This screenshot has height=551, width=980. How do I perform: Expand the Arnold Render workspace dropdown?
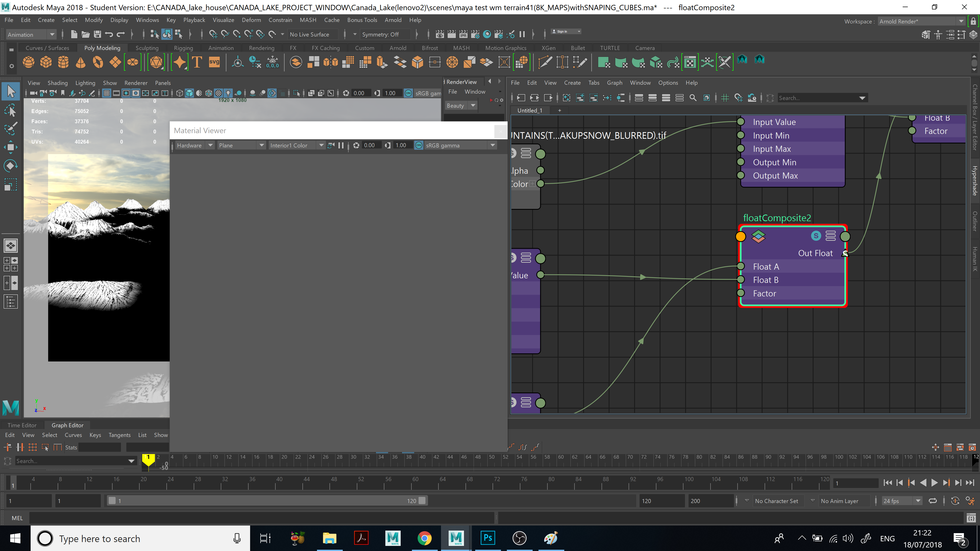point(961,21)
